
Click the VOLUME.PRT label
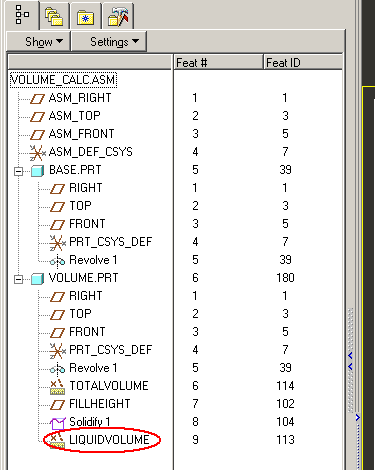click(x=84, y=278)
